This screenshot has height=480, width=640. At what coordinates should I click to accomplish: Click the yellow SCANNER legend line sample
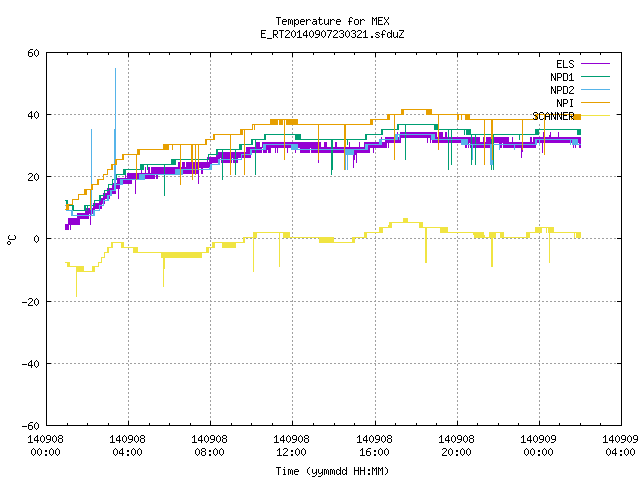(595, 116)
